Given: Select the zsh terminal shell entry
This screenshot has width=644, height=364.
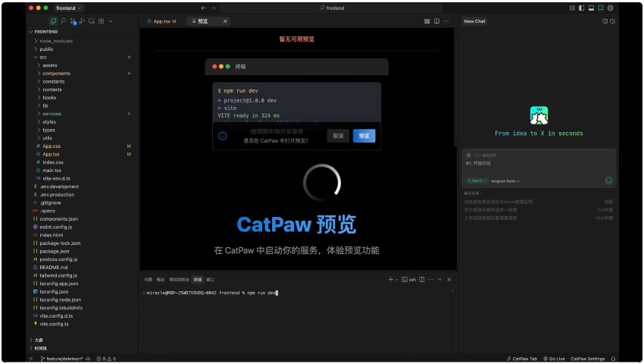Looking at the screenshot, I should [408, 280].
